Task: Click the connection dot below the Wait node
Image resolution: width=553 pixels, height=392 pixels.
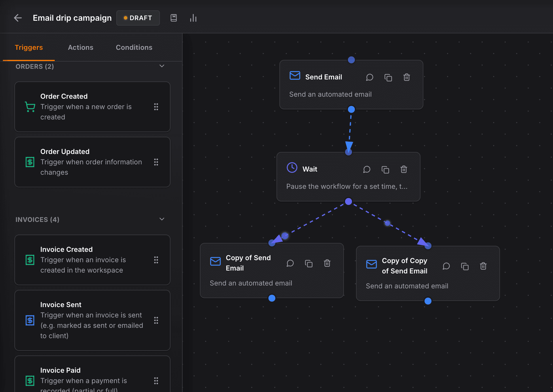Action: [x=348, y=202]
